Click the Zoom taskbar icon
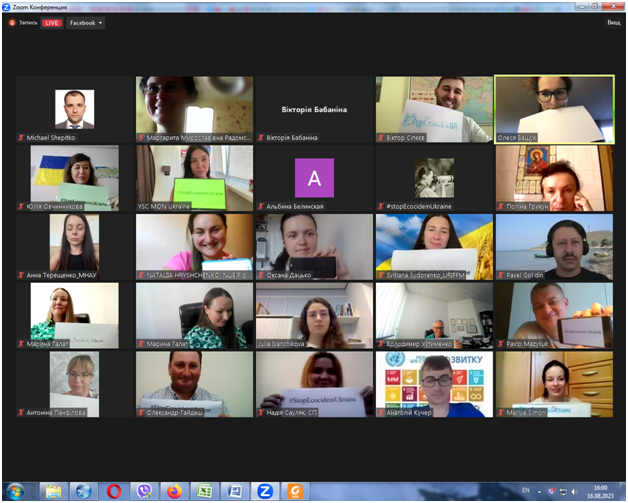Viewport: 628px width, 503px height. point(264,491)
